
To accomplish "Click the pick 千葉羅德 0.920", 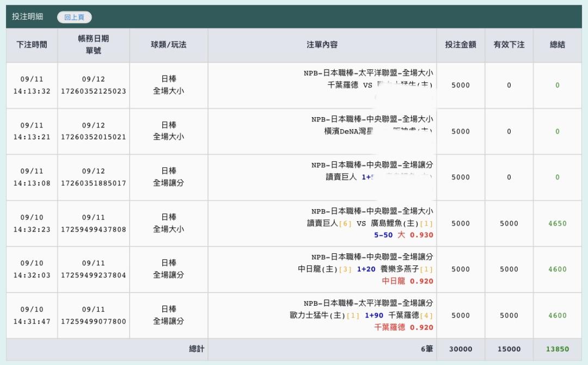I will coord(404,327).
